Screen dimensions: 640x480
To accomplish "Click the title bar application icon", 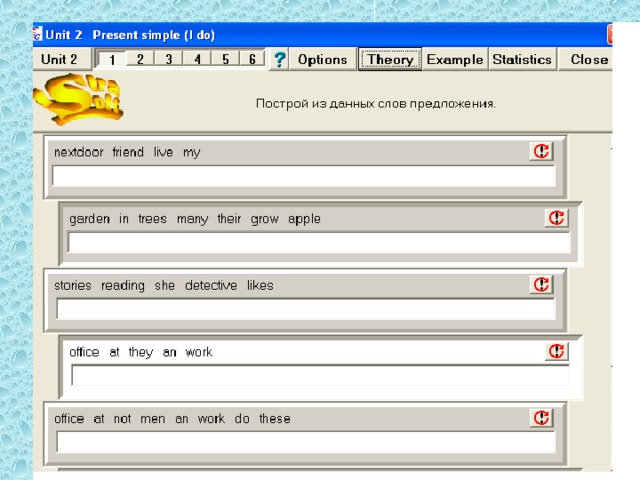I will 38,34.
